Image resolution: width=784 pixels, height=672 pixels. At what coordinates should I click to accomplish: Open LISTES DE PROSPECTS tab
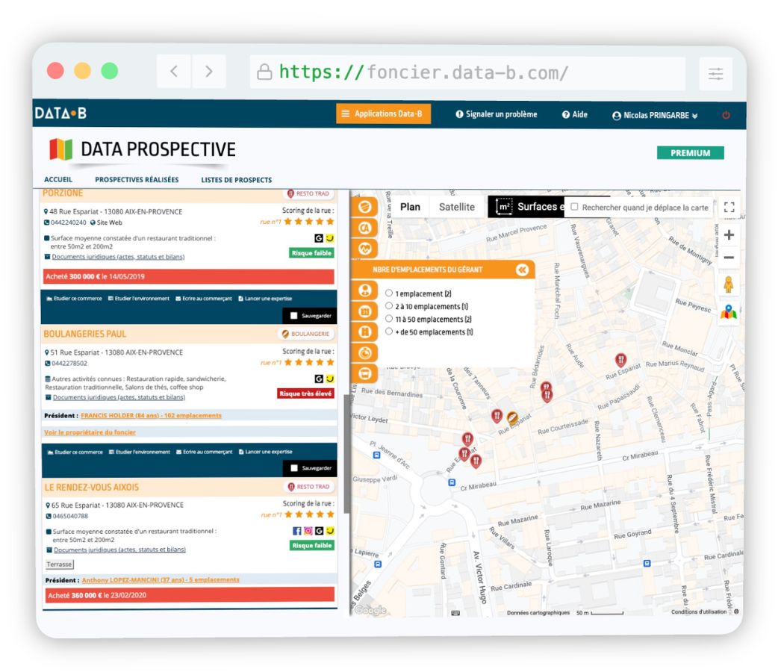click(237, 179)
